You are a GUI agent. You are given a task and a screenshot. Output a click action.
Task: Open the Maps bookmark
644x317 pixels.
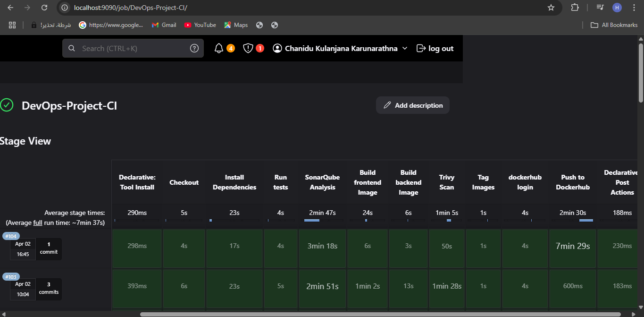click(x=236, y=25)
